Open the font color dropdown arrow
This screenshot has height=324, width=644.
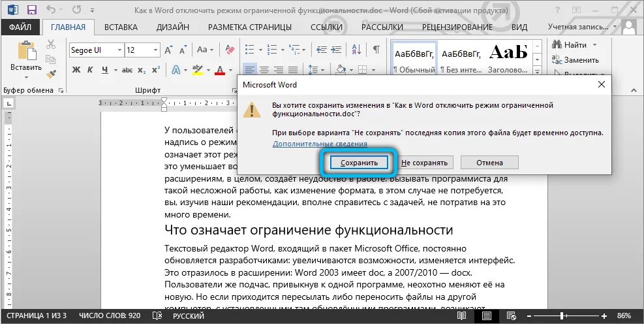(230, 71)
